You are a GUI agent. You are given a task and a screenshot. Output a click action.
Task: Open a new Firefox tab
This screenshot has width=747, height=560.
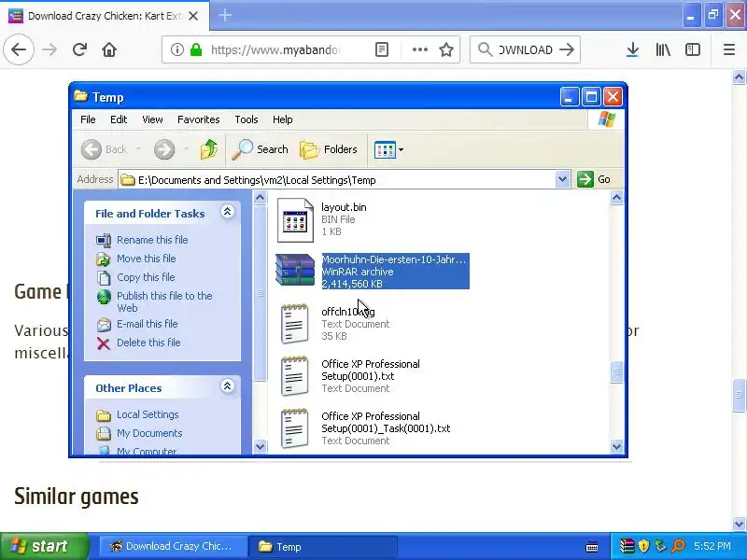point(225,15)
